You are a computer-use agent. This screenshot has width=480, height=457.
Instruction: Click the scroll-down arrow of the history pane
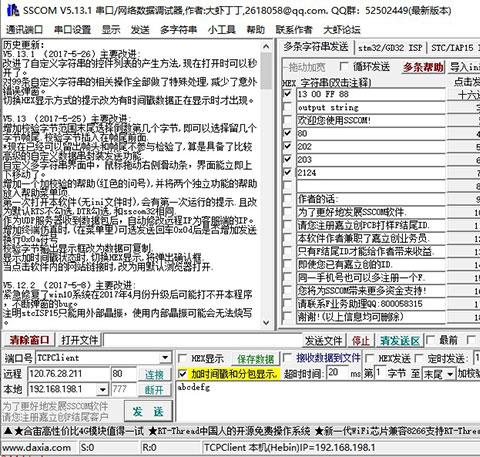pyautogui.click(x=266, y=322)
